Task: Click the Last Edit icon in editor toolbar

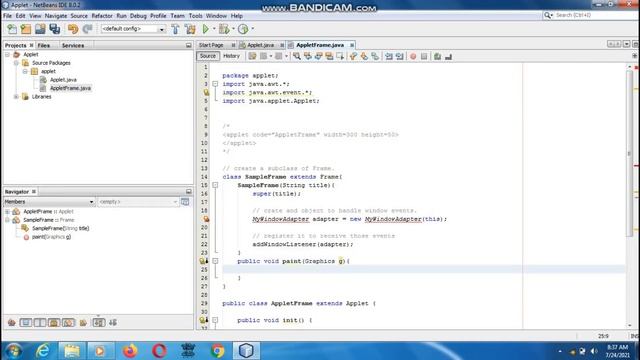Action: click(x=252, y=56)
